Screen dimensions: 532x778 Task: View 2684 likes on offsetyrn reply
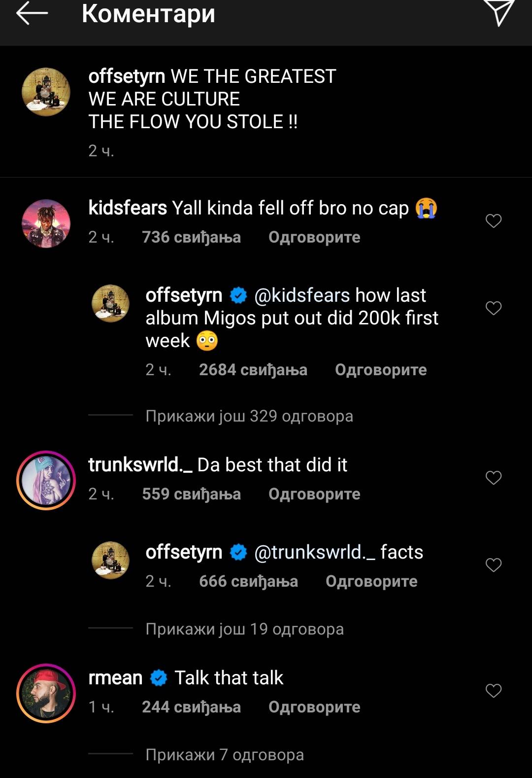(x=253, y=370)
